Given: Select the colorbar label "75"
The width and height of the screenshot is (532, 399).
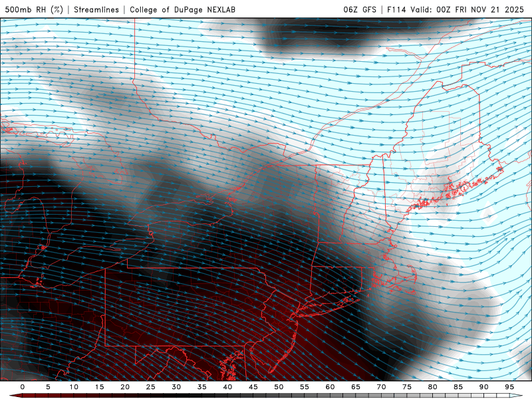Looking at the screenshot, I should tap(407, 387).
